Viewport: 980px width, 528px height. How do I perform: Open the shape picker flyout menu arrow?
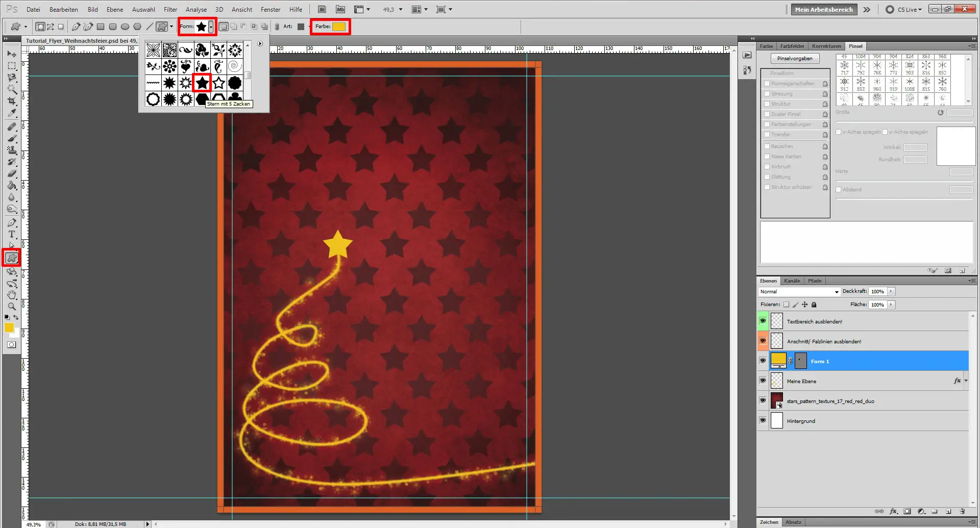(260, 44)
